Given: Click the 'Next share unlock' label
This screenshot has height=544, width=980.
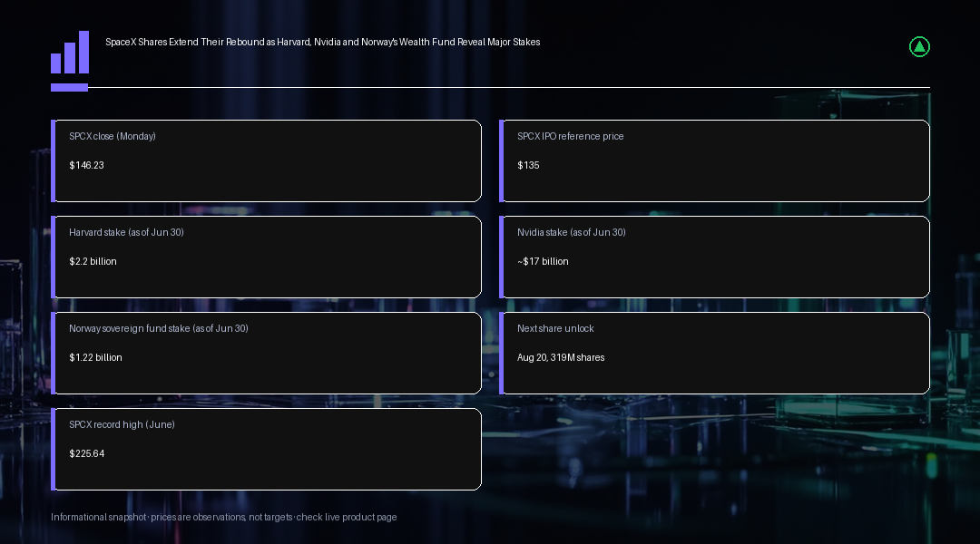Looking at the screenshot, I should click(x=555, y=328).
